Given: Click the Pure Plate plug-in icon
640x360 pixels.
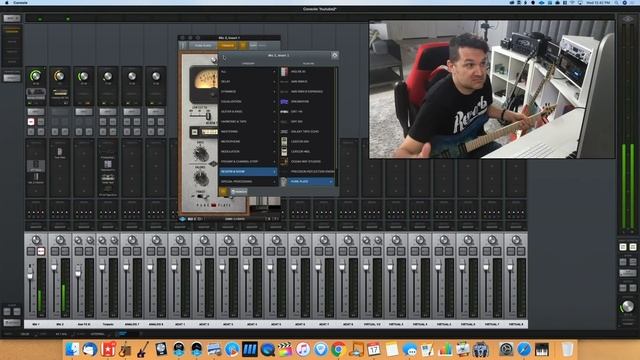Looking at the screenshot, I should tap(284, 182).
